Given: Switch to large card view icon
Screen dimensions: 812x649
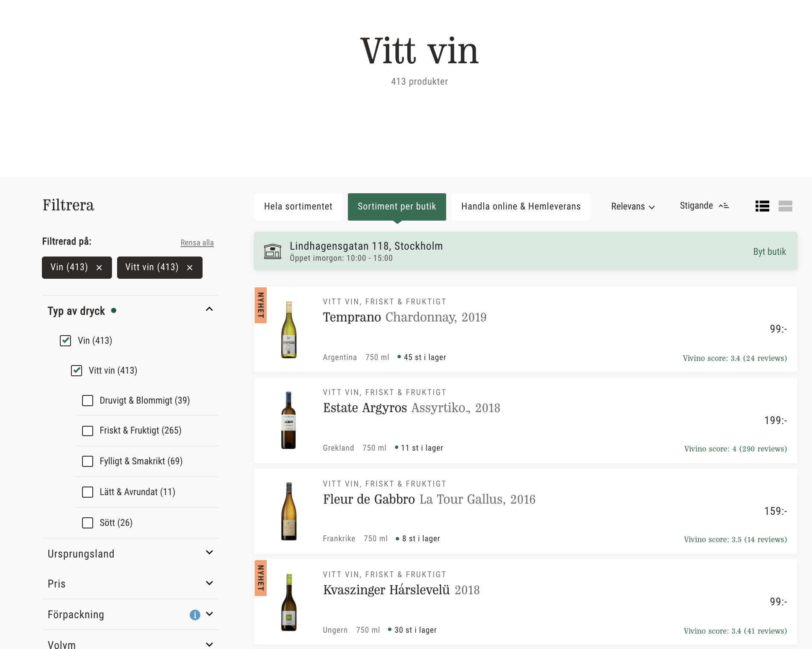Looking at the screenshot, I should coord(785,206).
